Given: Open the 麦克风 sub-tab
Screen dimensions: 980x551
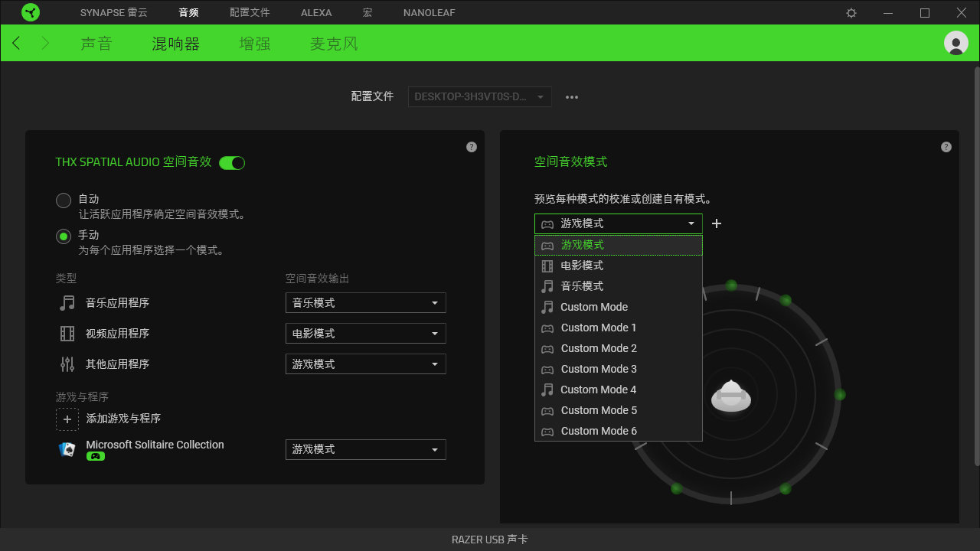Looking at the screenshot, I should 334,44.
